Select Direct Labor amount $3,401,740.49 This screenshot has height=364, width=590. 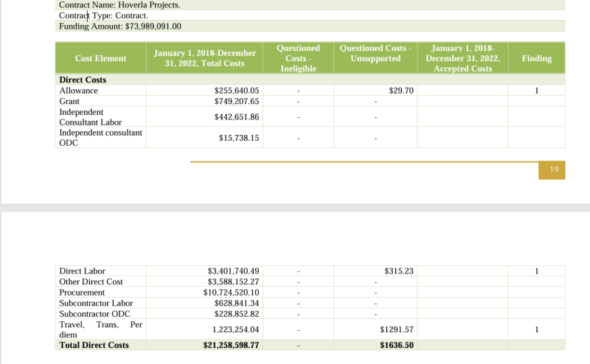click(x=233, y=271)
